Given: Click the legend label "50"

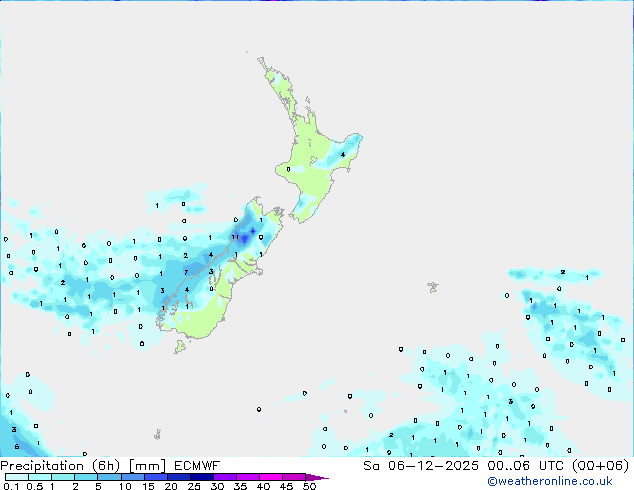Looking at the screenshot, I should pyautogui.click(x=309, y=486).
